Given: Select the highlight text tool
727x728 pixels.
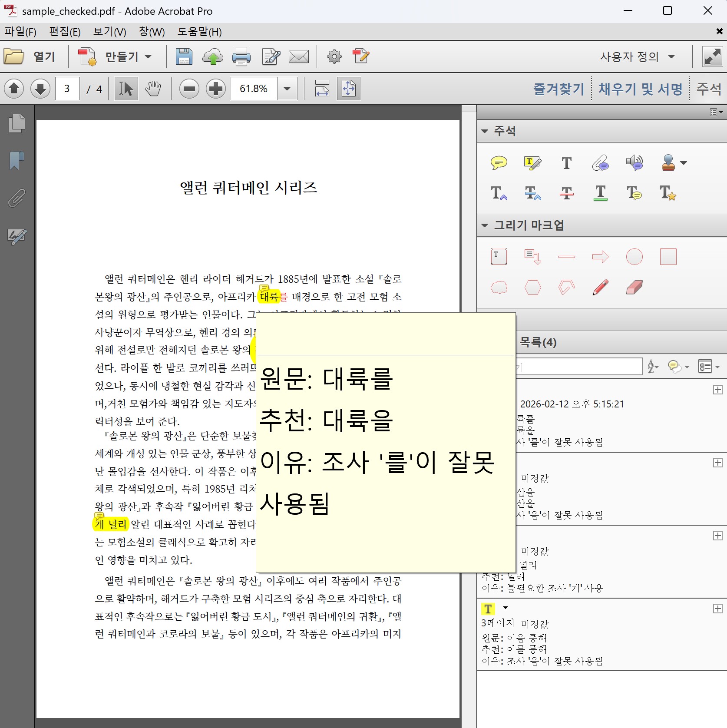Looking at the screenshot, I should [x=533, y=163].
